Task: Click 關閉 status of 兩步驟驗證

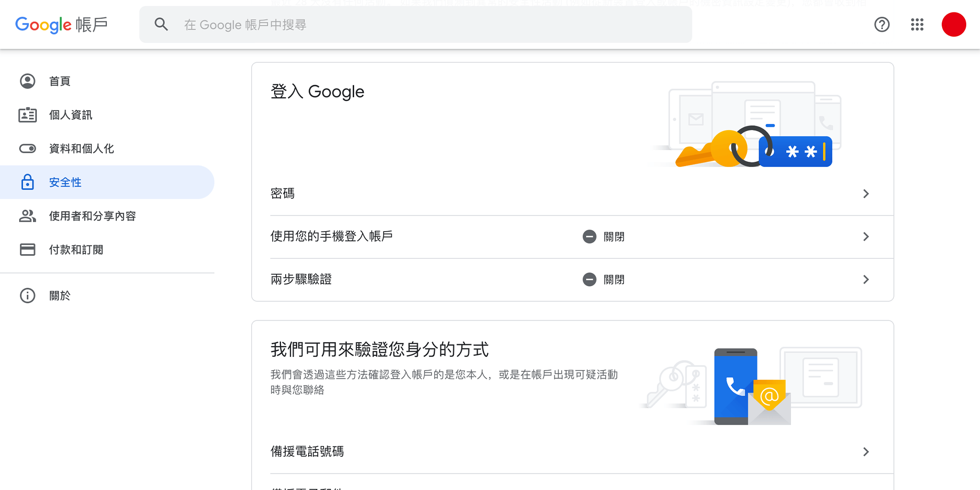Action: click(614, 279)
